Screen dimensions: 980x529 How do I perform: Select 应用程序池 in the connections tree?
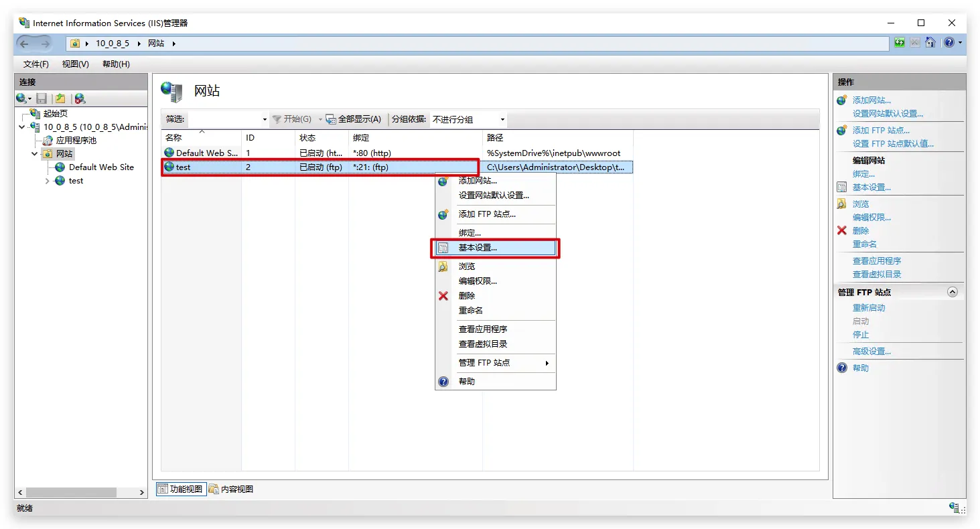point(76,141)
